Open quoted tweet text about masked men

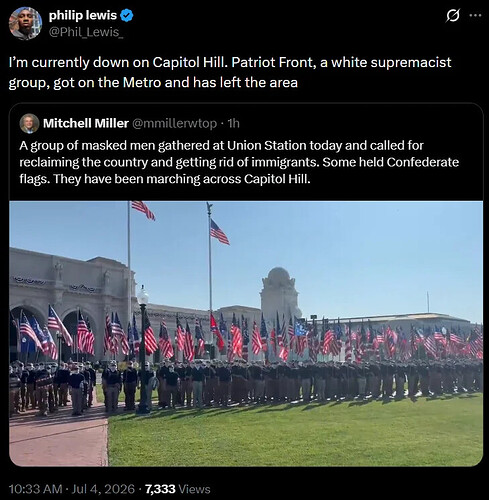click(239, 162)
